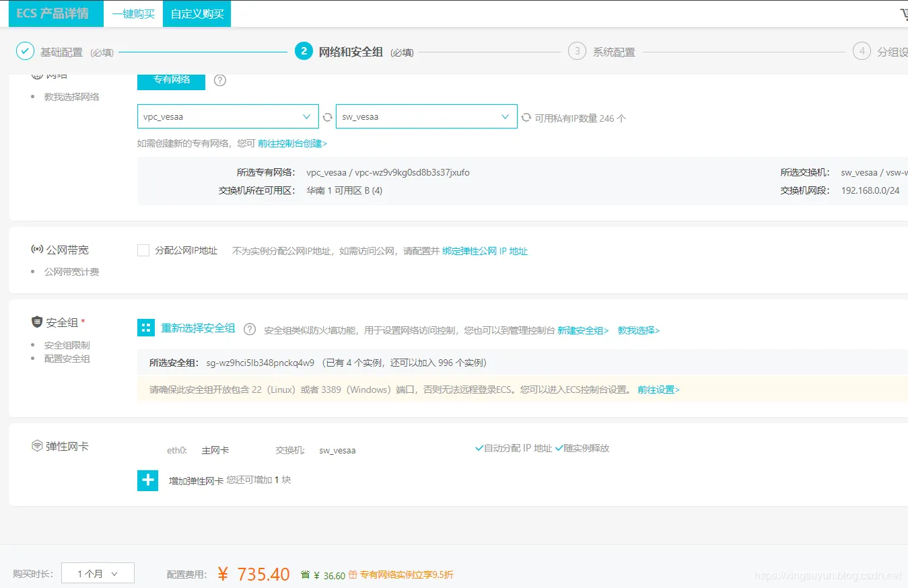Click the 主网卡 label in eth0 row
This screenshot has width=908, height=588.
click(x=215, y=450)
